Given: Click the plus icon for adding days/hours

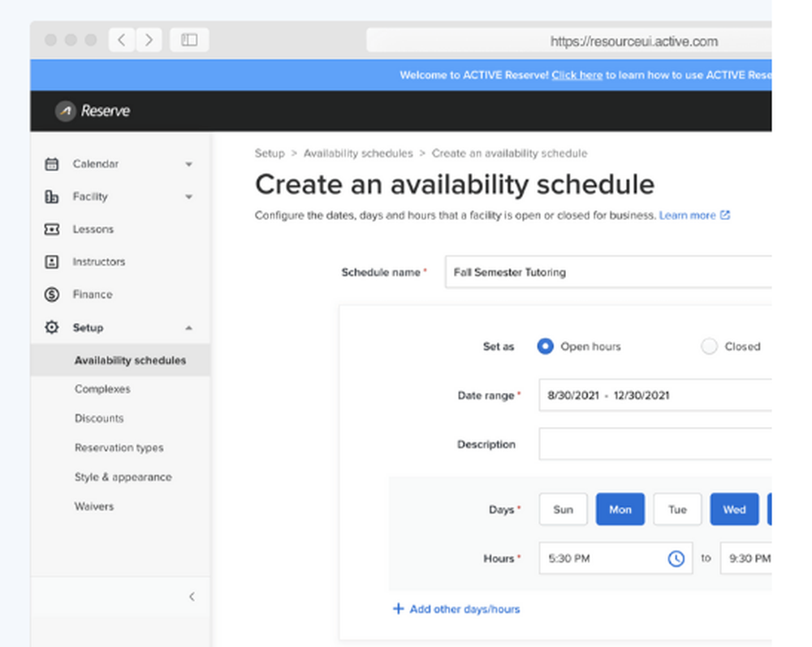Looking at the screenshot, I should (x=398, y=609).
